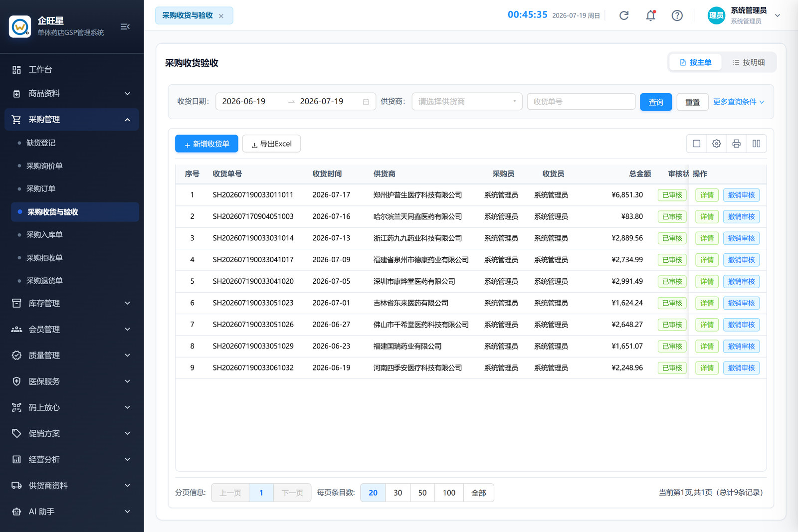Screen dimensions: 798x532
Task: Open 采购订单 menu item
Action: 75,189
